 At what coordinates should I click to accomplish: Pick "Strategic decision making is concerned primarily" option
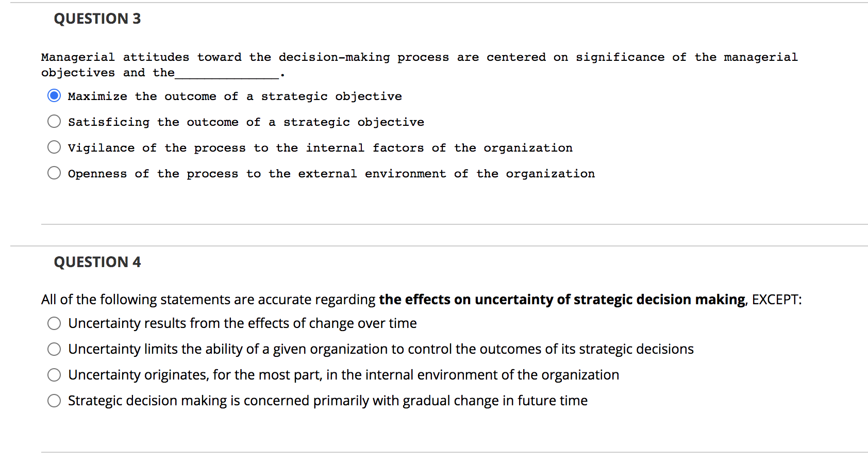pyautogui.click(x=54, y=401)
